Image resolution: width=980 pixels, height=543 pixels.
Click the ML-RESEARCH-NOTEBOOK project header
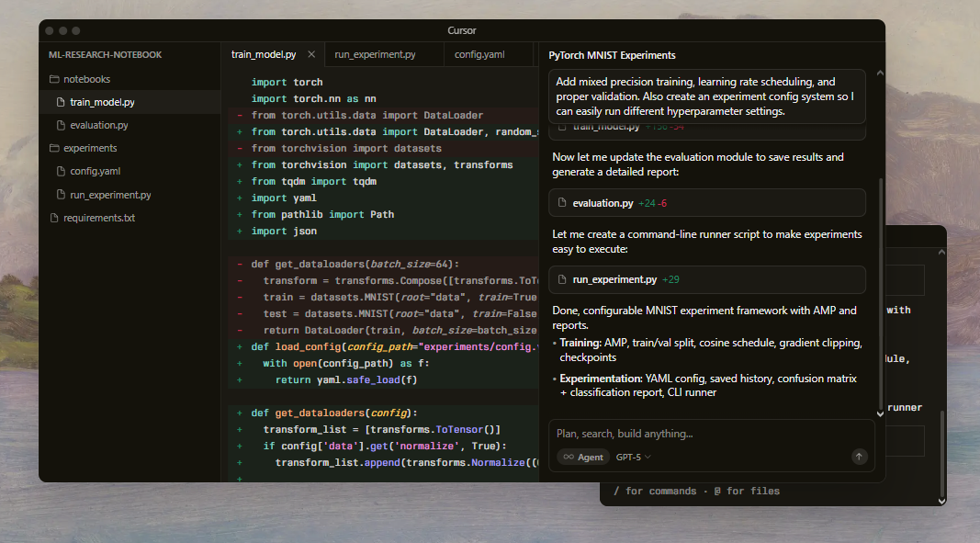[x=105, y=55]
